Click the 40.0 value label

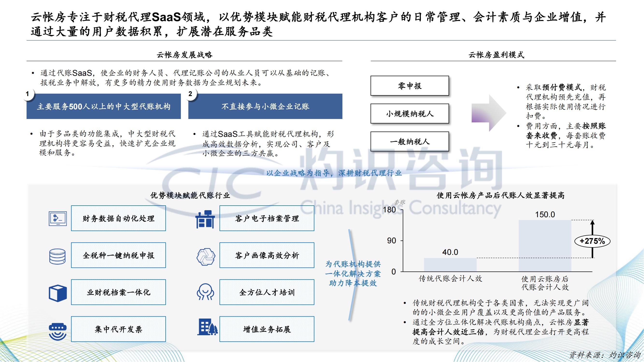coord(450,252)
